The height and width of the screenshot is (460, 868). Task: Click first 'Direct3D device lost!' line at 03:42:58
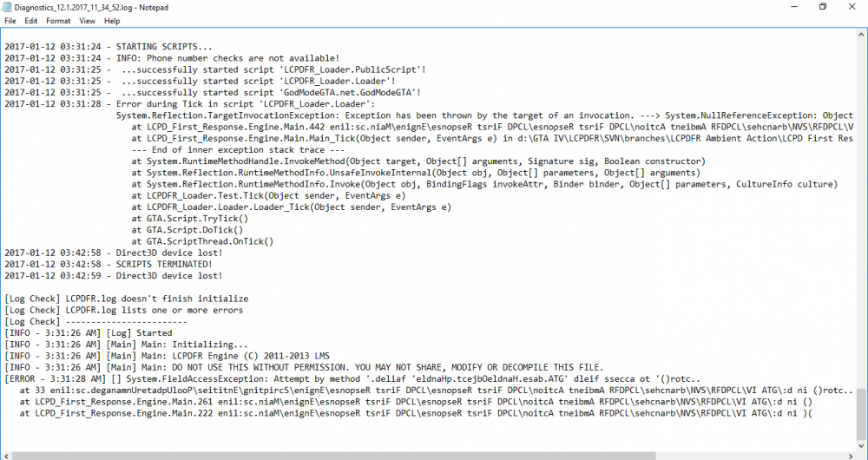tap(114, 253)
